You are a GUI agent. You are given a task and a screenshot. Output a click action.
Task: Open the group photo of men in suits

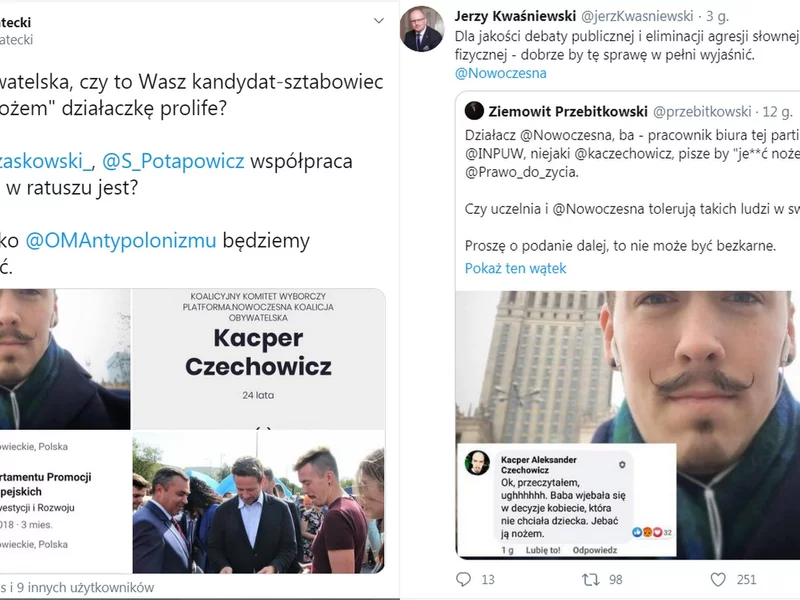pos(259,502)
